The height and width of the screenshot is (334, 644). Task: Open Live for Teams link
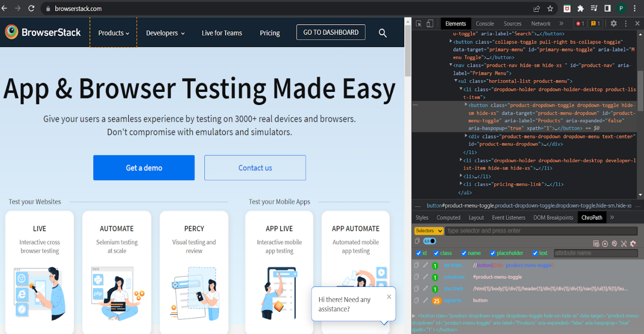pyautogui.click(x=222, y=33)
